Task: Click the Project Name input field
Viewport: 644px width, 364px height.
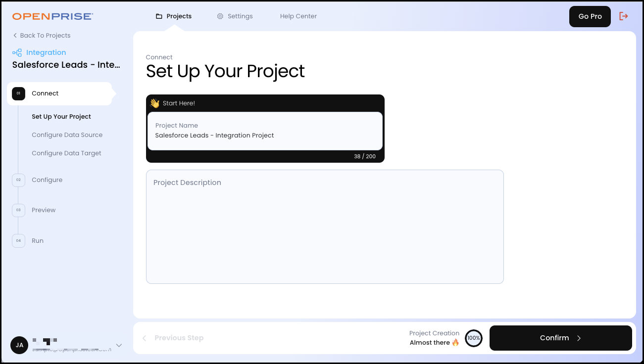Action: 265,131
